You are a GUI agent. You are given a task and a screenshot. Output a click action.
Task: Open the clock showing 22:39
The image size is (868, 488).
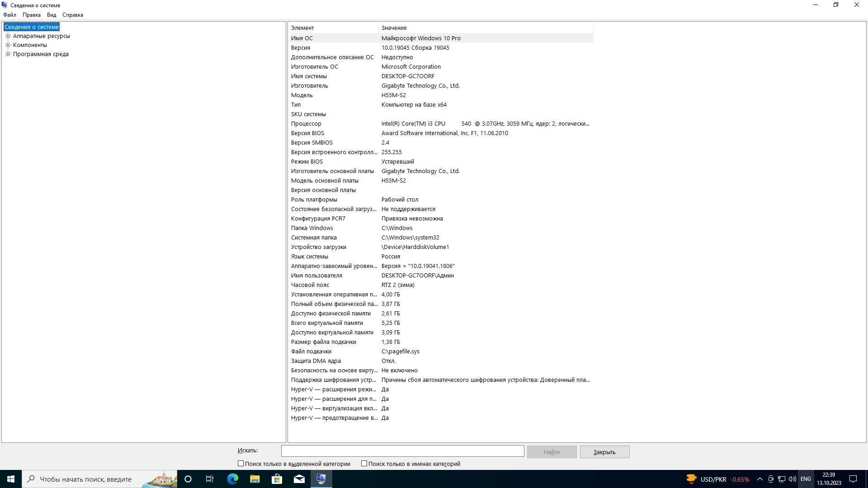point(829,479)
